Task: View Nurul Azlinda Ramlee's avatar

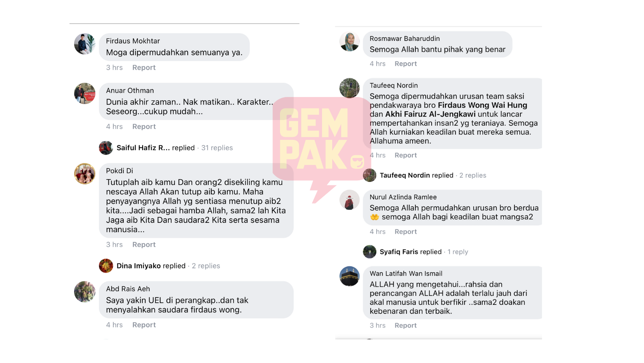Action: [x=349, y=200]
